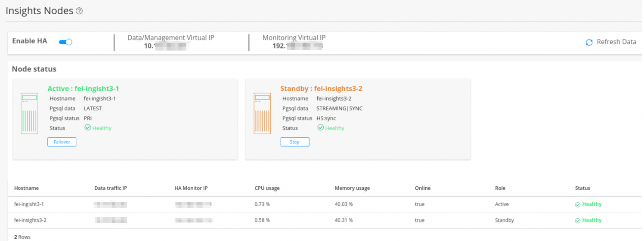Click the Standby : fei-insights3-2 card title

pos(321,89)
